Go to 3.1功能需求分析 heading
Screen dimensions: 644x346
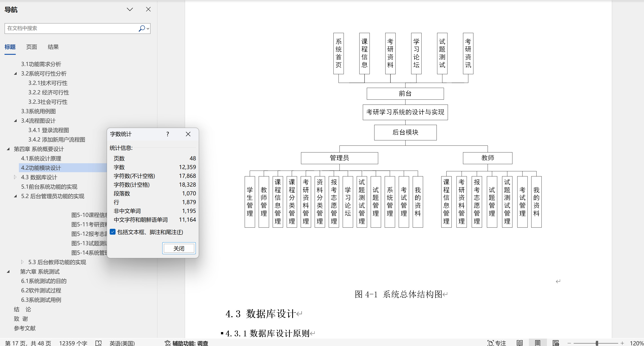41,64
